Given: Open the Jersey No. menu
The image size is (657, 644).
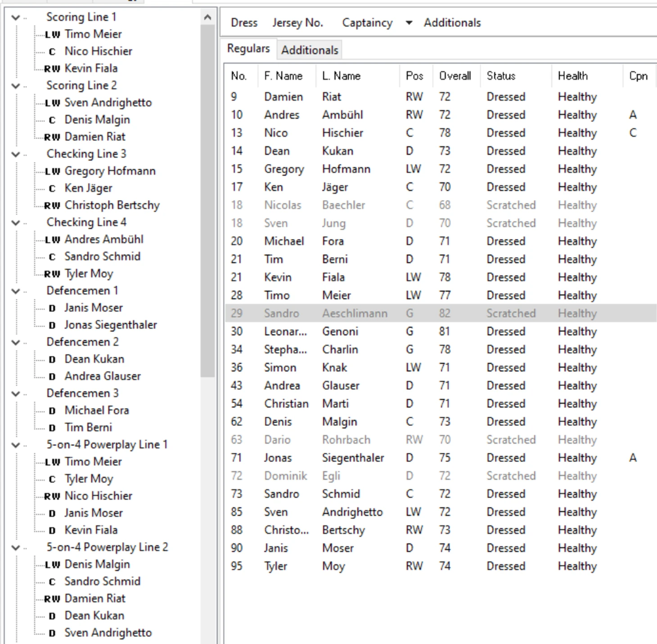Looking at the screenshot, I should pyautogui.click(x=297, y=22).
